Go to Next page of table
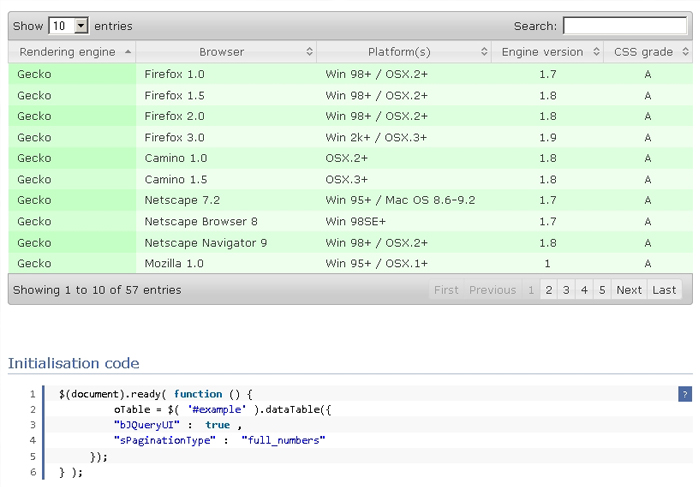The width and height of the screenshot is (700, 488). [629, 290]
